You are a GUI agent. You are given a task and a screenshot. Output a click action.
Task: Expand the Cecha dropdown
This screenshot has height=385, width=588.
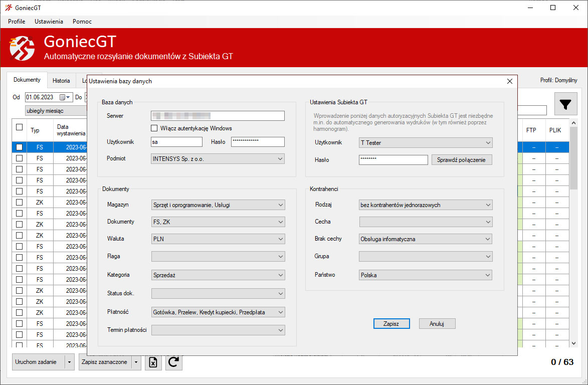(x=426, y=222)
